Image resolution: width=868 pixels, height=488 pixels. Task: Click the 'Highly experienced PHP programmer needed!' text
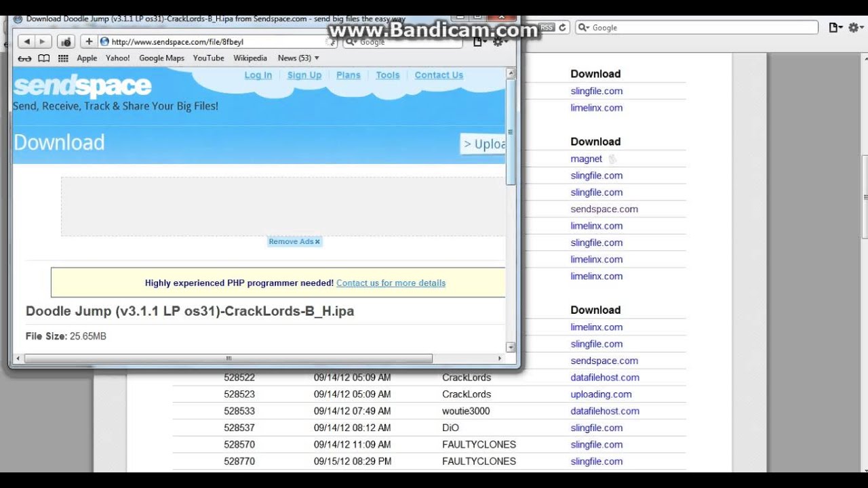[x=239, y=283]
